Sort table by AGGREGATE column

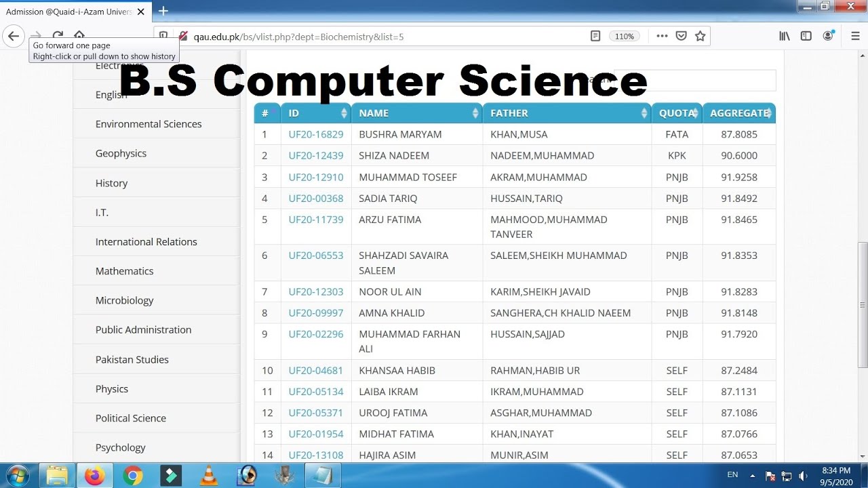(x=739, y=113)
